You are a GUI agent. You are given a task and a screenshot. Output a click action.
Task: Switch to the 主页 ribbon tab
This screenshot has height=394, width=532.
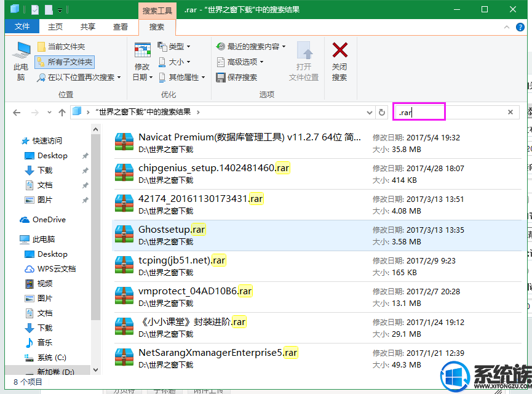click(55, 26)
